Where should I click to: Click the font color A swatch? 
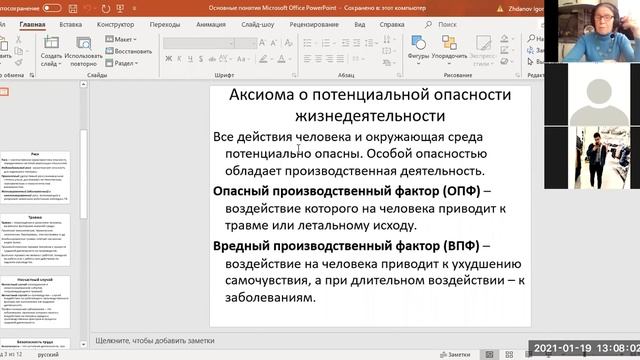click(x=282, y=59)
